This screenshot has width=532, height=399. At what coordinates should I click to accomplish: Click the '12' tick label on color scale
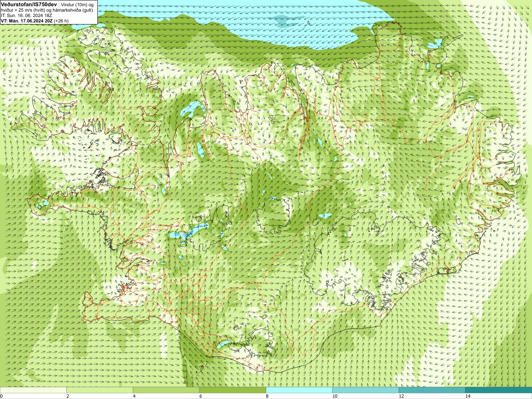[x=401, y=397]
